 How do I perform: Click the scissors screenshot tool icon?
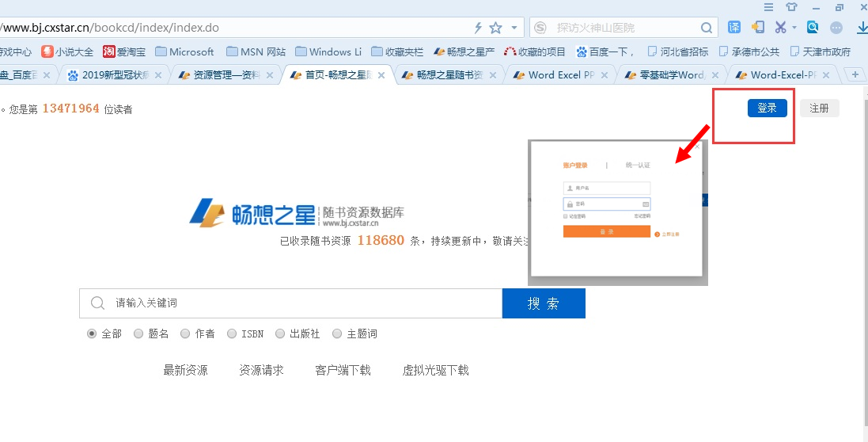[780, 27]
